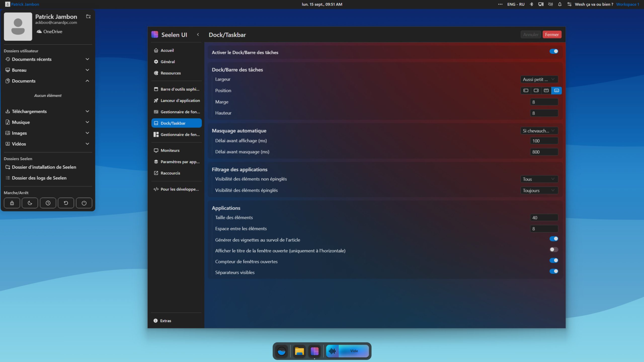This screenshot has width=644, height=362.
Task: Expand the Téléchargements folder
Action: (x=48, y=111)
